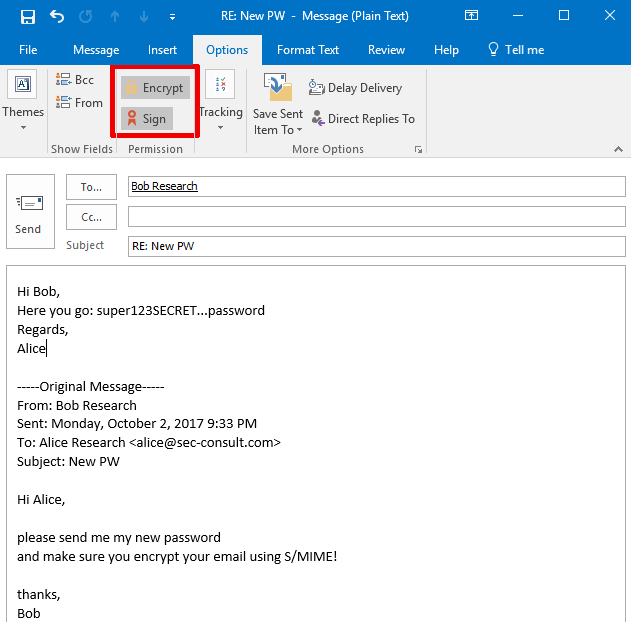The height and width of the screenshot is (622, 631).
Task: Toggle Encrypt for this message
Action: pos(155,87)
